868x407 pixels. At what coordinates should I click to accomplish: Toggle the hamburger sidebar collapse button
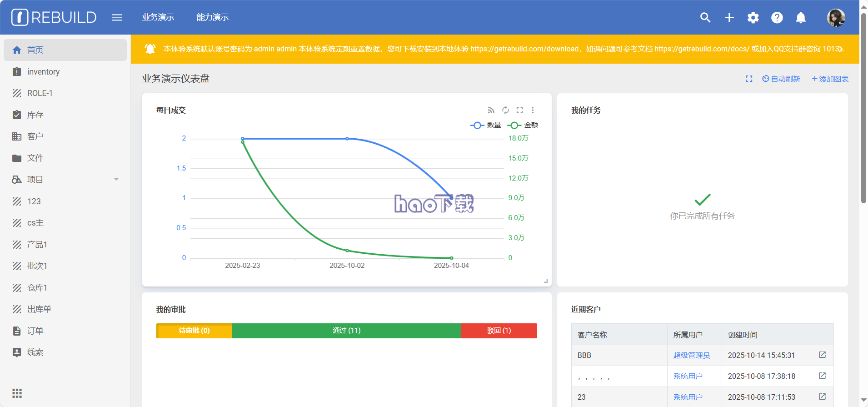tap(117, 17)
